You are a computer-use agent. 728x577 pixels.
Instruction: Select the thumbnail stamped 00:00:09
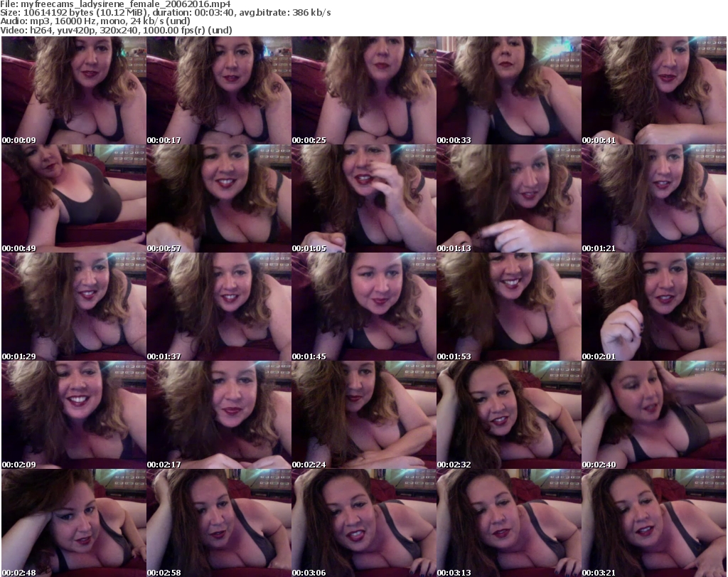point(74,90)
